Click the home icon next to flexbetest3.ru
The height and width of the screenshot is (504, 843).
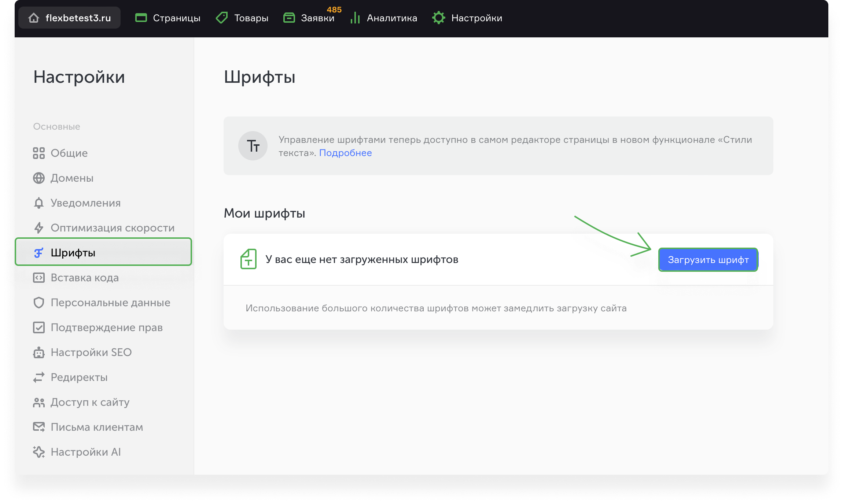click(34, 18)
